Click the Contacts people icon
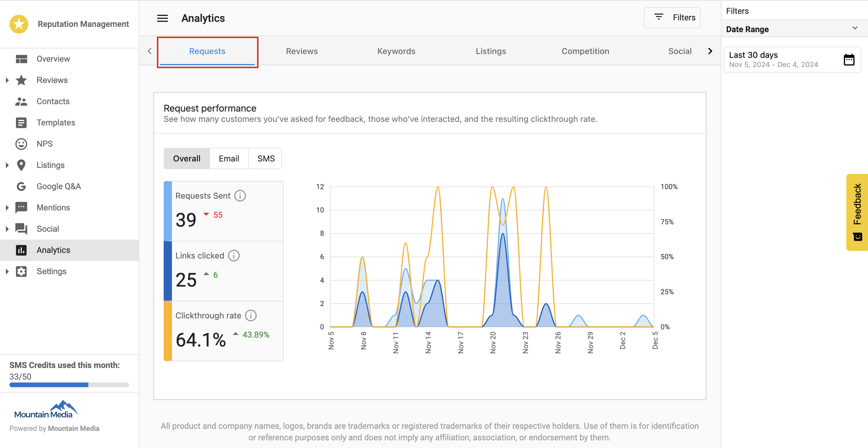868x448 pixels. click(x=21, y=102)
